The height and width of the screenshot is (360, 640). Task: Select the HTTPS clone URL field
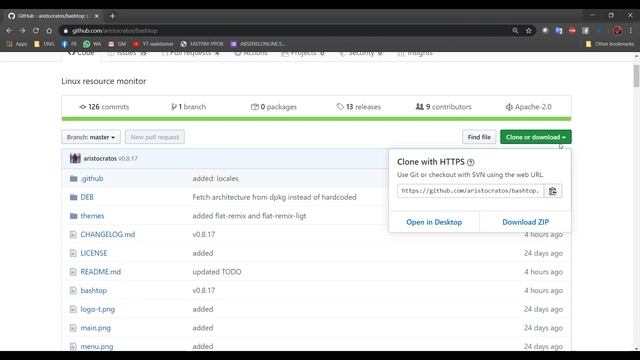point(471,191)
